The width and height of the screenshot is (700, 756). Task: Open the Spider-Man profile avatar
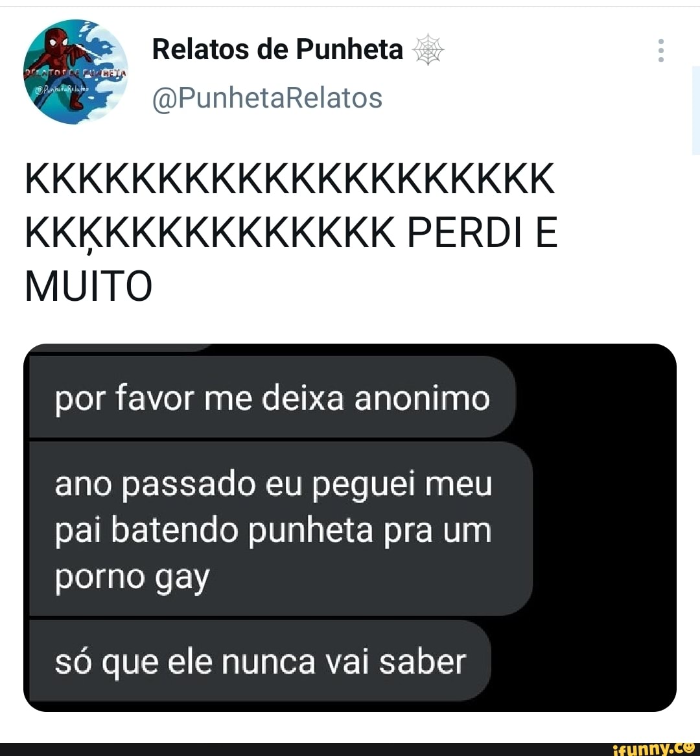pos(76,71)
